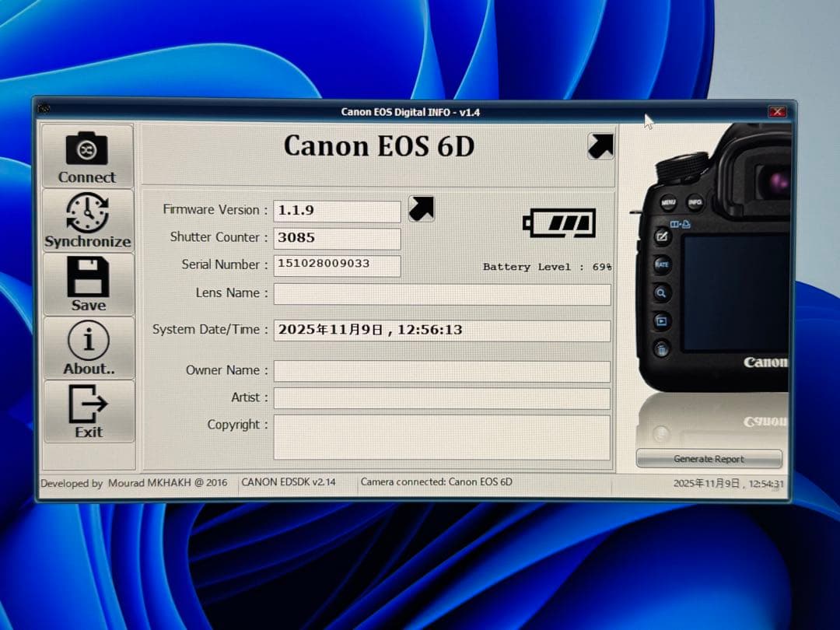Click the System Date/Time field
840x630 pixels.
[442, 330]
